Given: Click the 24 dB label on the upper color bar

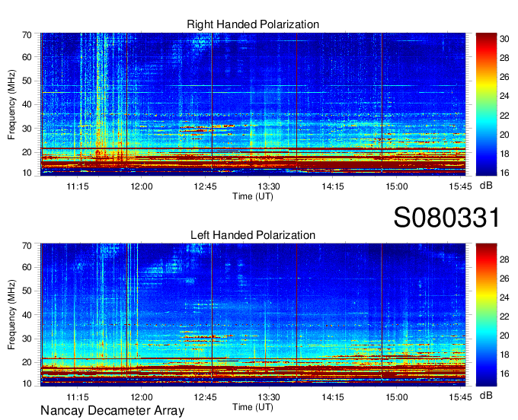Looking at the screenshot, I should coord(504,96).
